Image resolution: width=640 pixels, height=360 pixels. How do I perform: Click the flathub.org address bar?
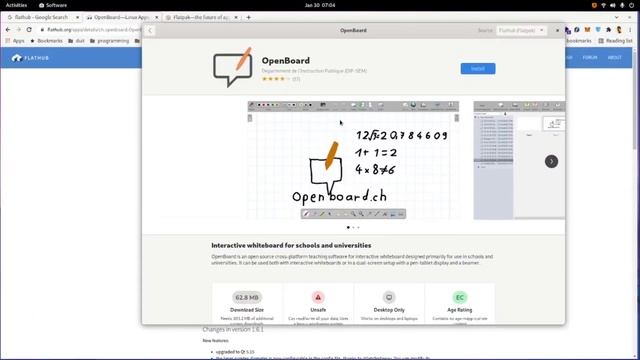[x=90, y=30]
